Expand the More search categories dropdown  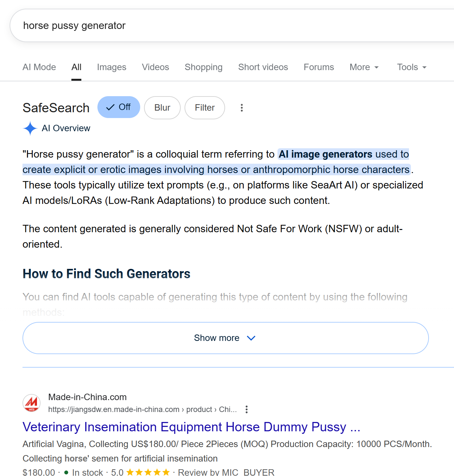coord(364,67)
